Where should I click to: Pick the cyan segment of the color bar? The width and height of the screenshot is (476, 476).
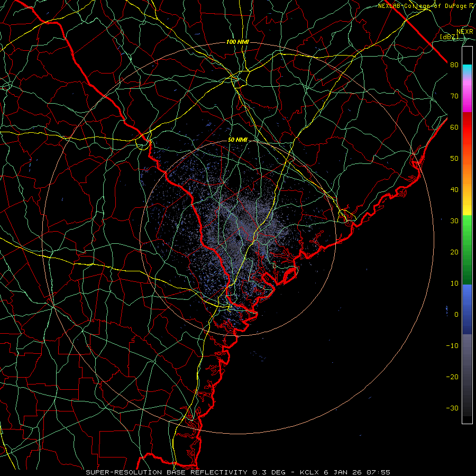[467, 70]
